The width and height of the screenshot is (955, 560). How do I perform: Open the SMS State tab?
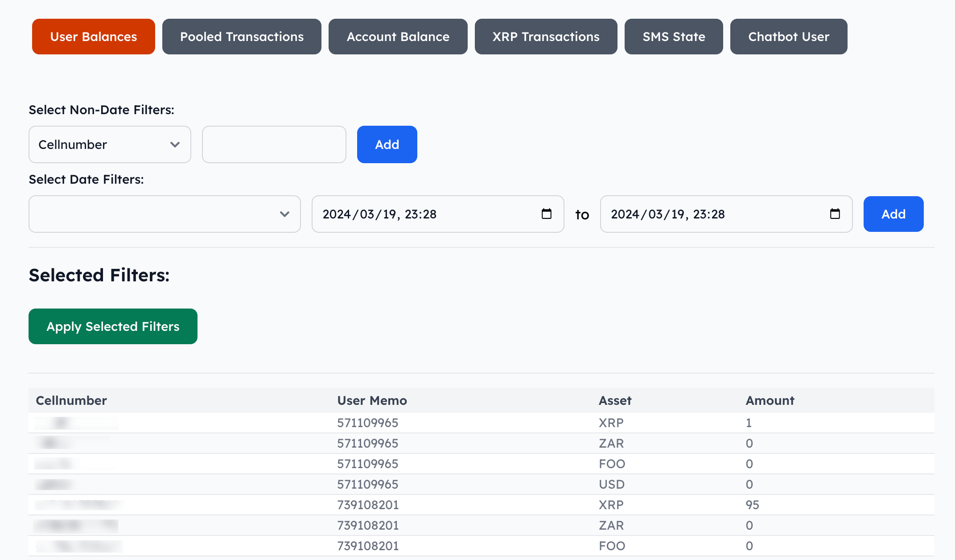pyautogui.click(x=674, y=37)
